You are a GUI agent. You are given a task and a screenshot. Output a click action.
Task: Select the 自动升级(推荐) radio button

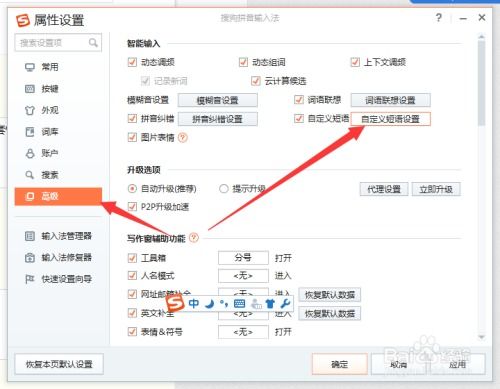tap(132, 189)
